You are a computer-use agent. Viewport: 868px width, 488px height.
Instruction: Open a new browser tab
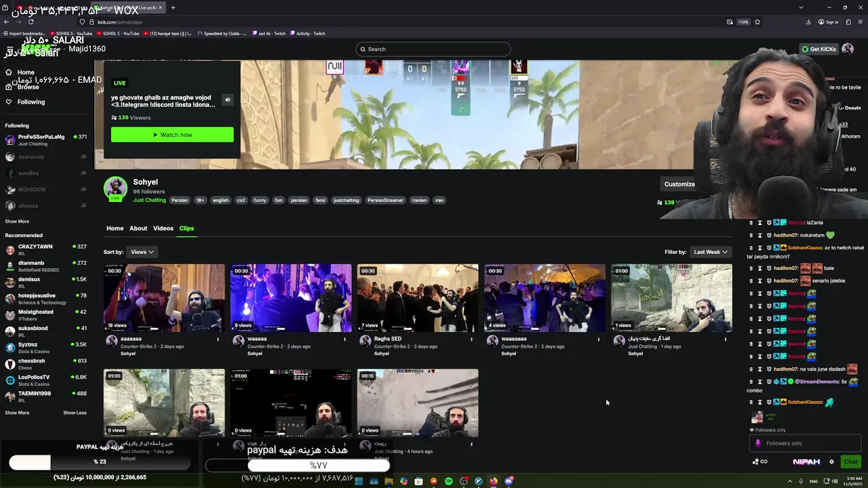pyautogui.click(x=173, y=7)
